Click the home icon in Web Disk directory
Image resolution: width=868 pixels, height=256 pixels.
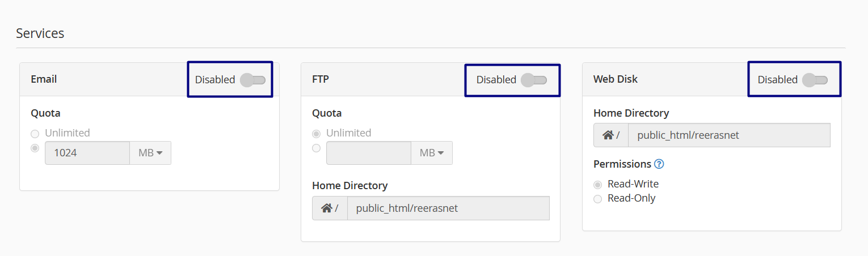click(608, 135)
